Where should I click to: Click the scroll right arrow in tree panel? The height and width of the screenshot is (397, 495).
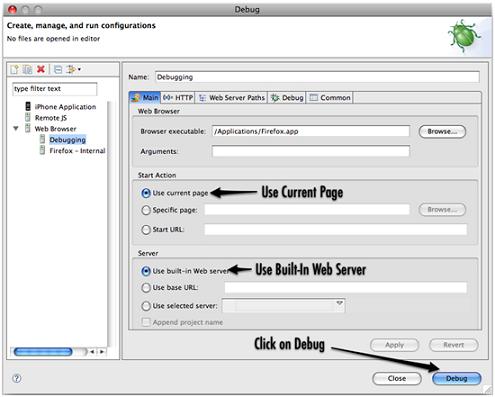(x=102, y=352)
